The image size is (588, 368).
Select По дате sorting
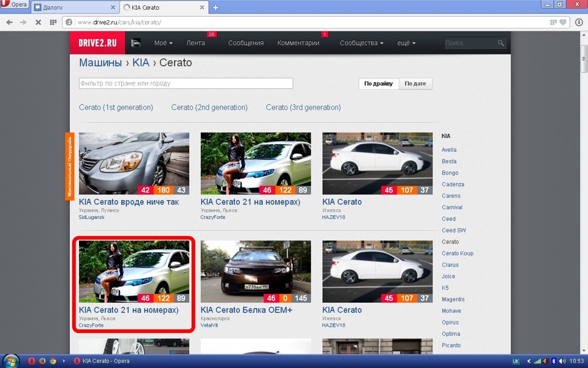coord(415,83)
